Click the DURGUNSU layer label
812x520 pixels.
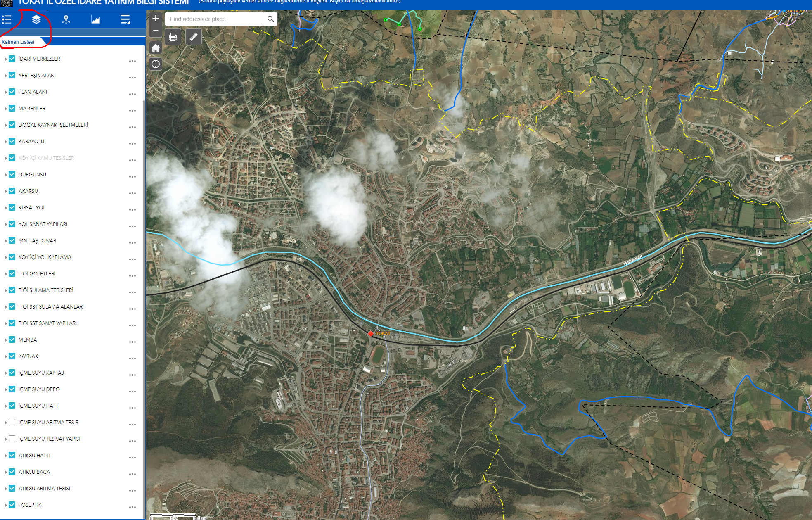(x=32, y=174)
